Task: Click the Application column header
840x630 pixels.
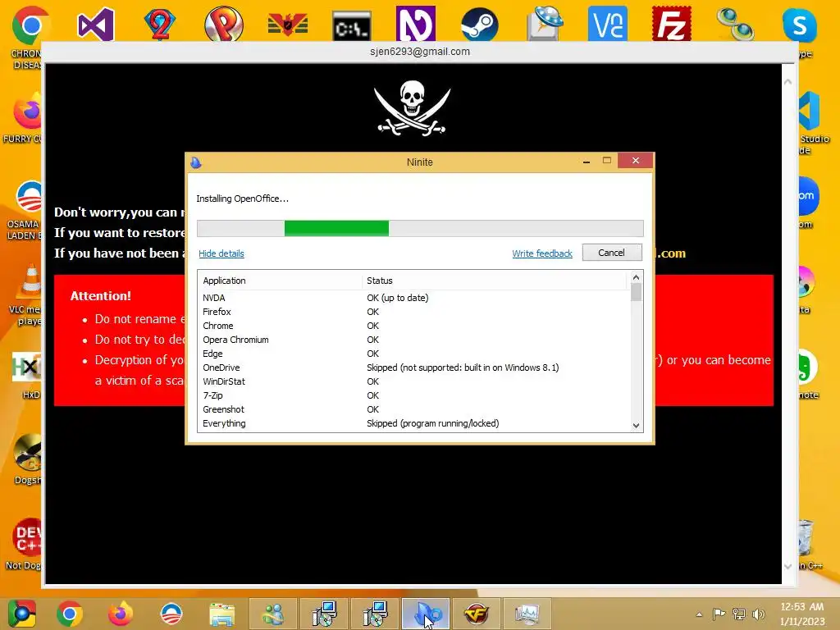Action: (281, 281)
